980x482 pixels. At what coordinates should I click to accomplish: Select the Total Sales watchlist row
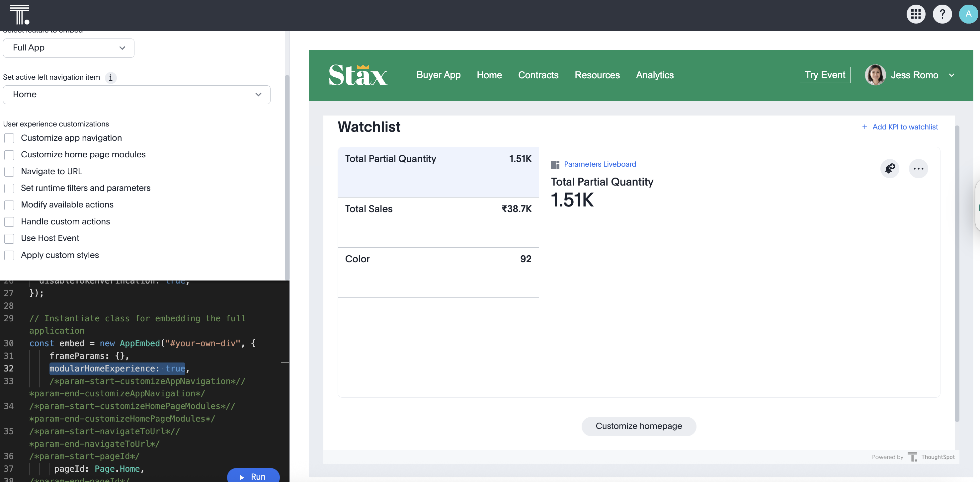(x=438, y=222)
